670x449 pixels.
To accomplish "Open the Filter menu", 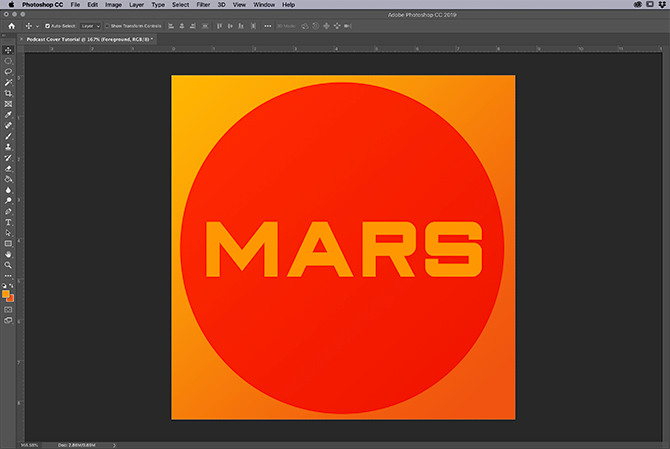I will 202,5.
